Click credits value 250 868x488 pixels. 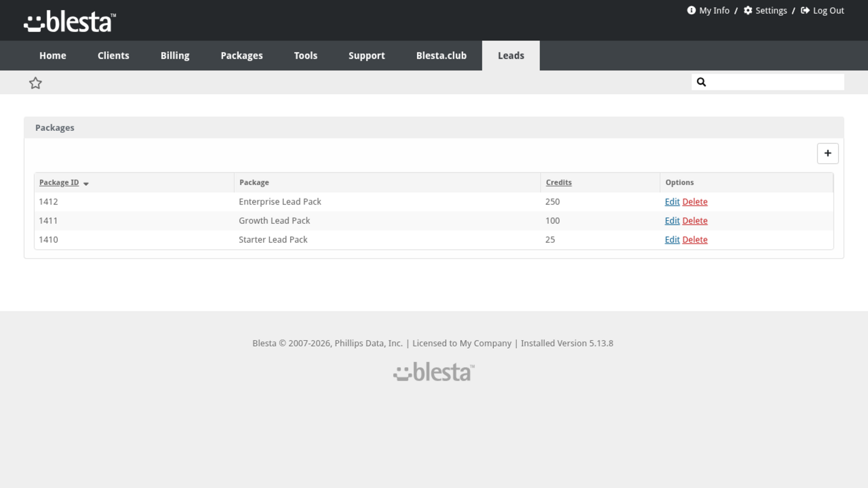pos(552,202)
